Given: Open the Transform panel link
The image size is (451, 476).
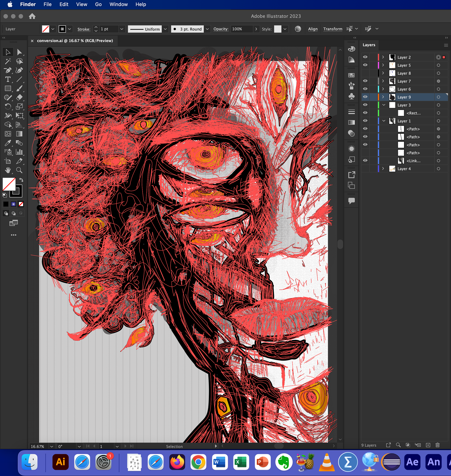Looking at the screenshot, I should tap(332, 29).
